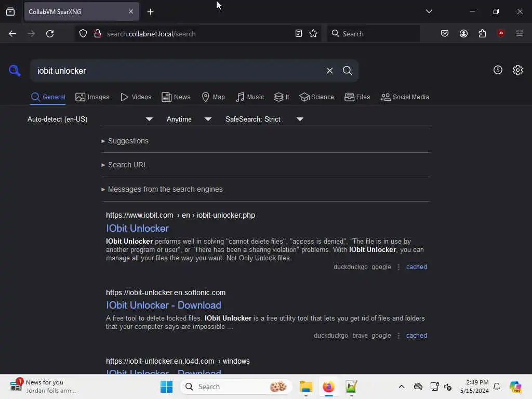Open a new tab with plus
Viewport: 532px width, 399px height.
(150, 12)
